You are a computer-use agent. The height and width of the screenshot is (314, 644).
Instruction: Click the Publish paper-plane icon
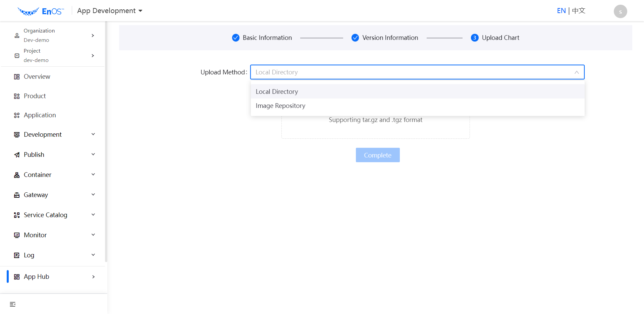pyautogui.click(x=17, y=155)
